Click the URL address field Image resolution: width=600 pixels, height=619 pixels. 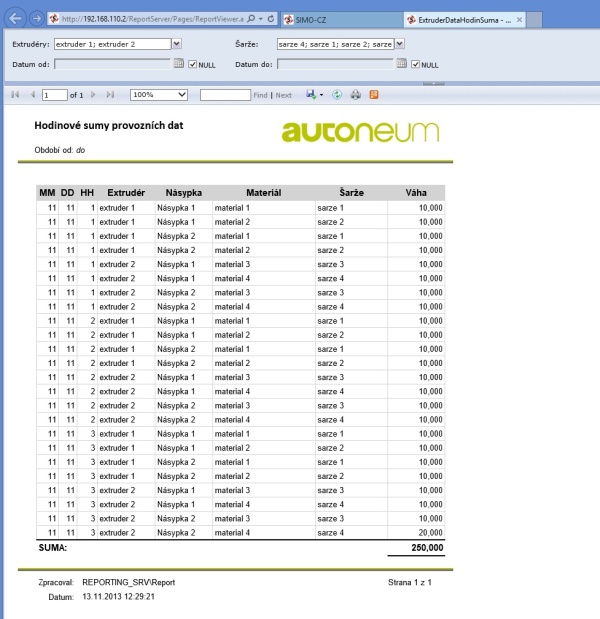pyautogui.click(x=152, y=19)
